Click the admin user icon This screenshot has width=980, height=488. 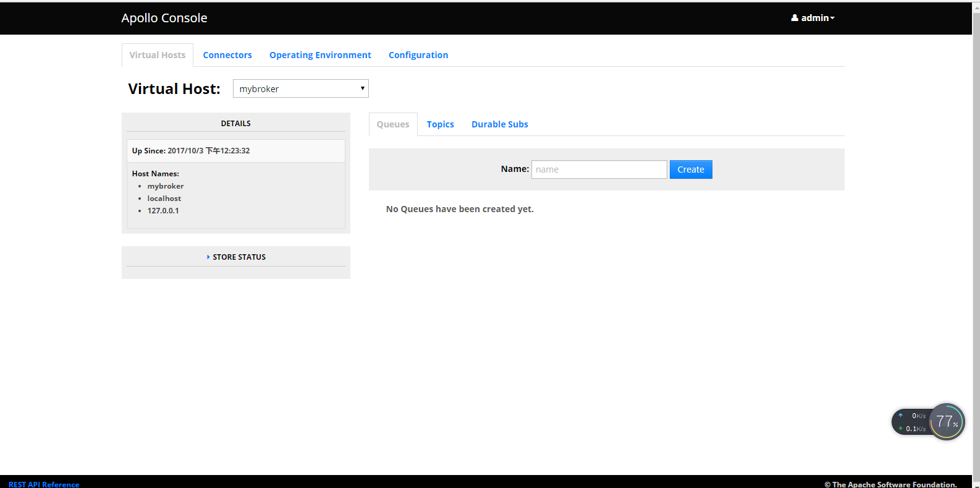coord(795,18)
